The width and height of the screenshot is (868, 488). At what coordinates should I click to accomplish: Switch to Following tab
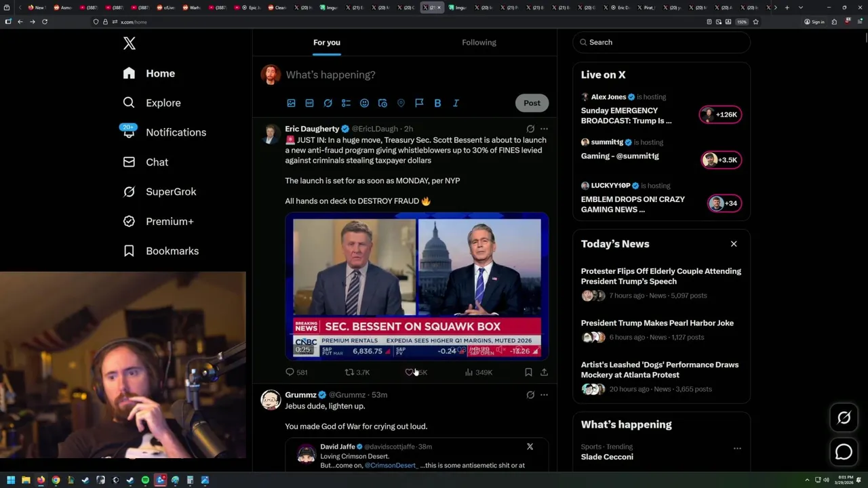point(479,42)
